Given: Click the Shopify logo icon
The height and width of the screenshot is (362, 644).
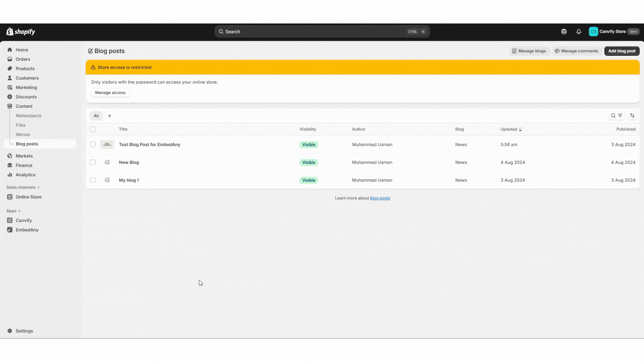Looking at the screenshot, I should click(10, 32).
